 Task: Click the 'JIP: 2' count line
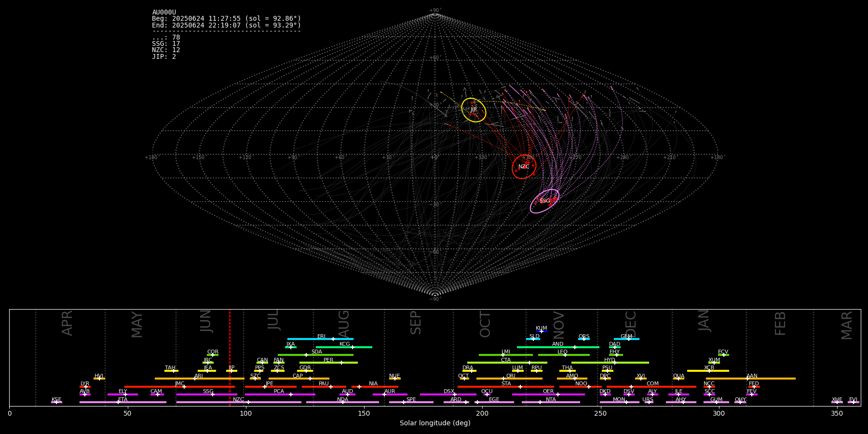tap(164, 56)
